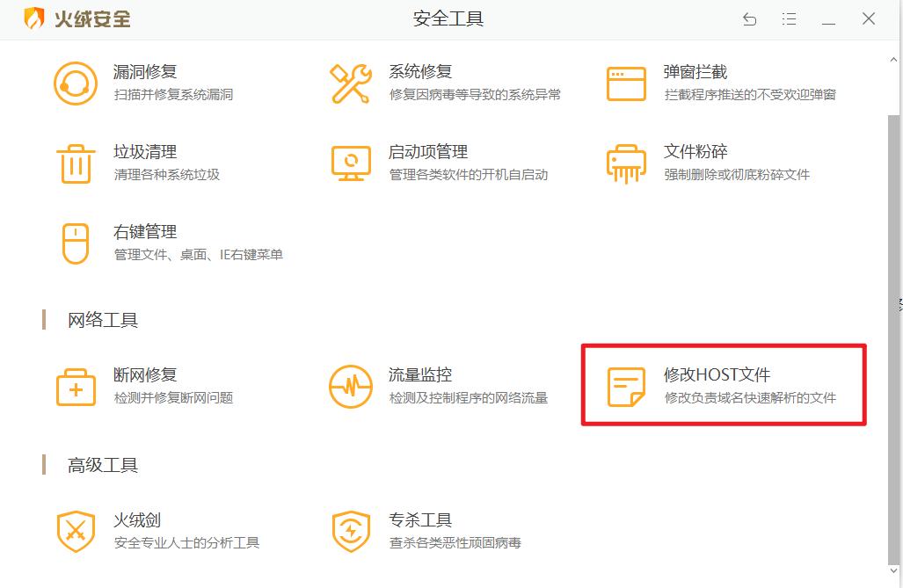Open the title bar list menu
Screen dimensions: 903x588
(x=790, y=18)
